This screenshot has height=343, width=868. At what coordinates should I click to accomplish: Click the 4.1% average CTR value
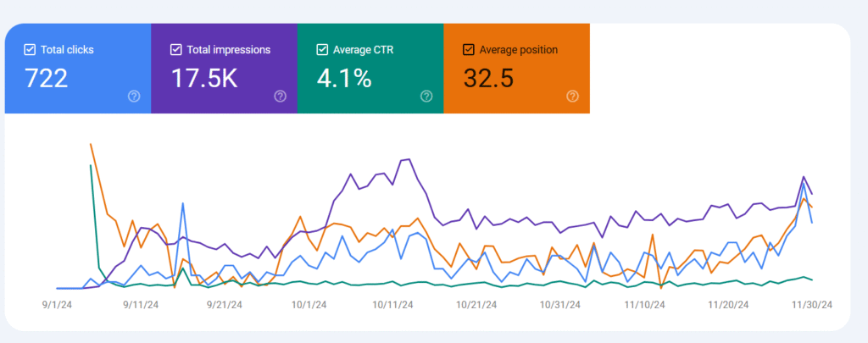[x=344, y=78]
